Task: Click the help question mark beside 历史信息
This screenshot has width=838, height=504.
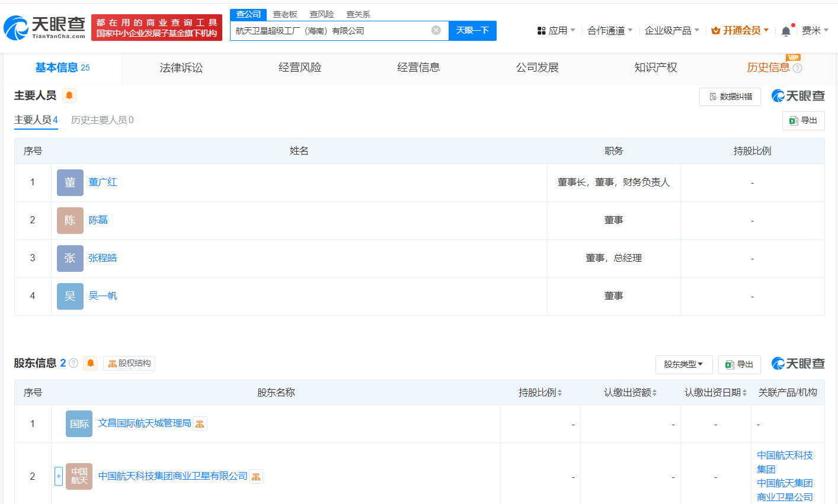Action: [x=798, y=68]
